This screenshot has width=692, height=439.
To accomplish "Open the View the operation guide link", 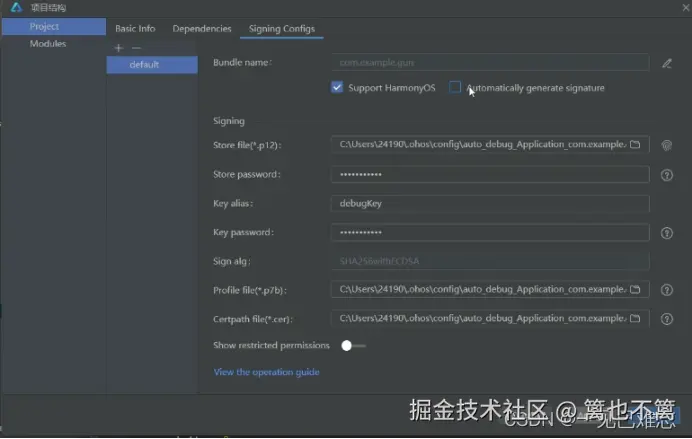I will coord(266,372).
